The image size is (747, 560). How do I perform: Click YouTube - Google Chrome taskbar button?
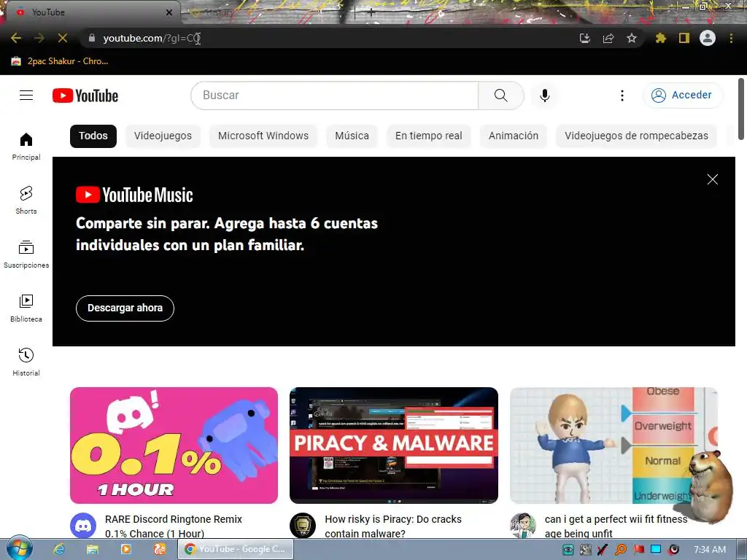pyautogui.click(x=236, y=549)
